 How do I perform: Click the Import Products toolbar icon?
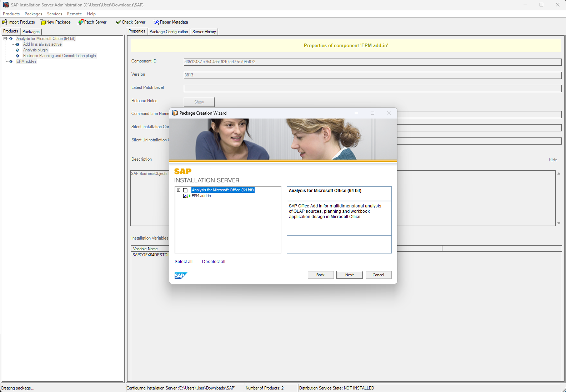pyautogui.click(x=5, y=22)
